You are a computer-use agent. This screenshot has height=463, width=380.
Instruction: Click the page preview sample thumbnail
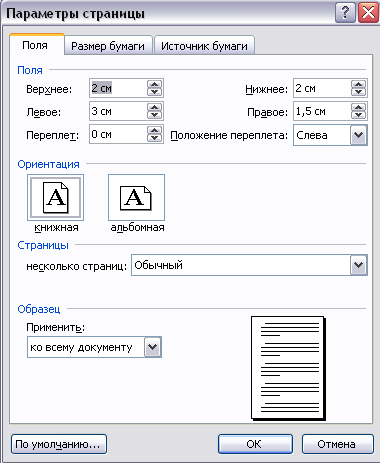288,368
